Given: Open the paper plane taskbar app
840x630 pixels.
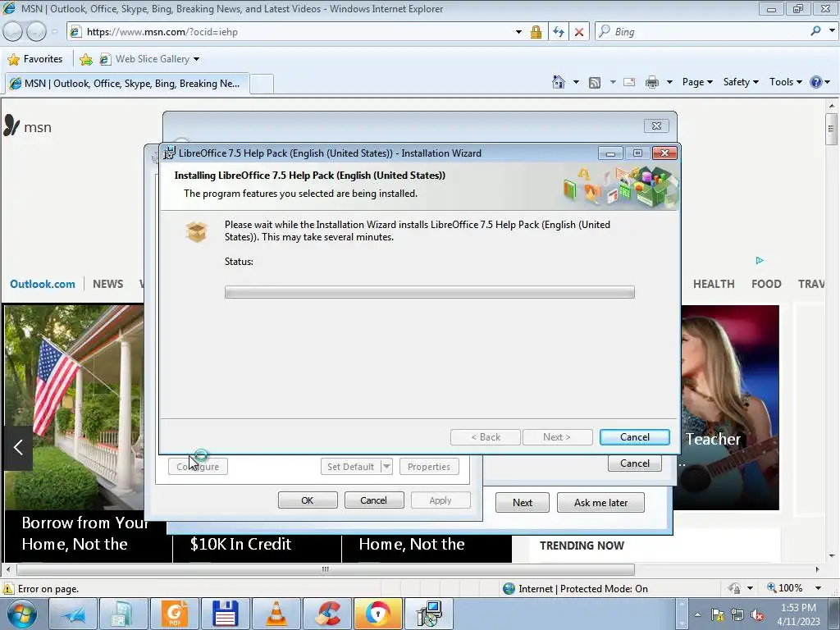Looking at the screenshot, I should 75,614.
